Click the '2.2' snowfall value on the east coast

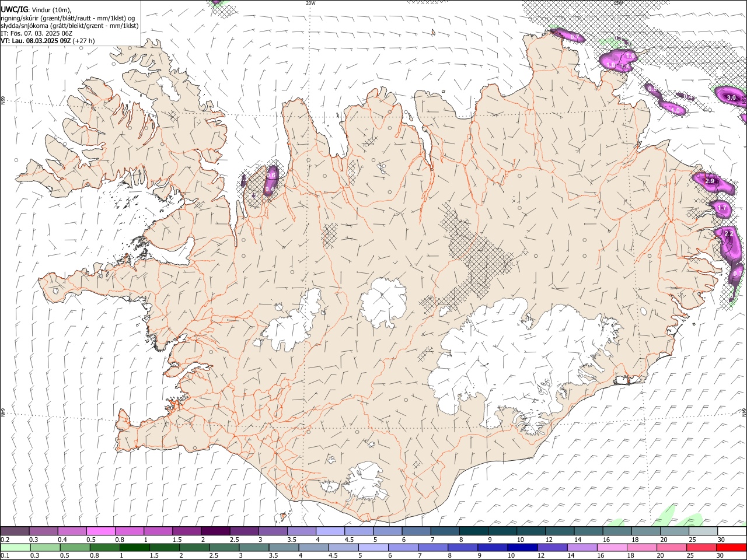[x=728, y=233]
